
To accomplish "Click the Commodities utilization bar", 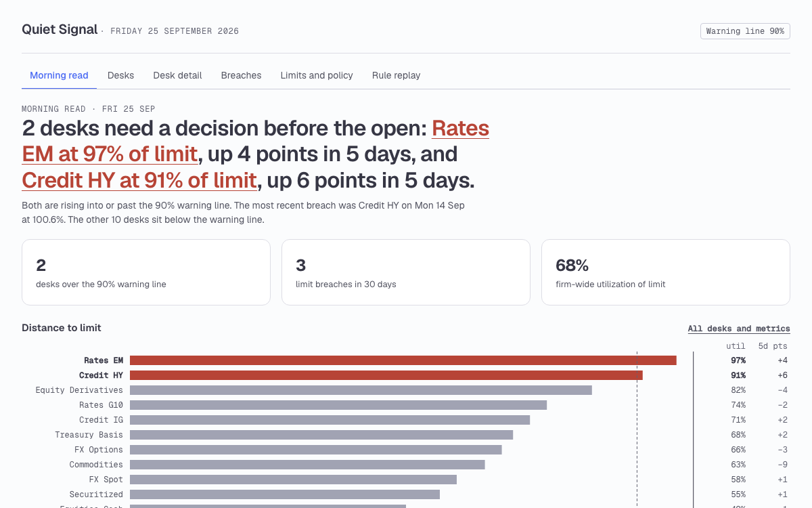I will [x=307, y=465].
